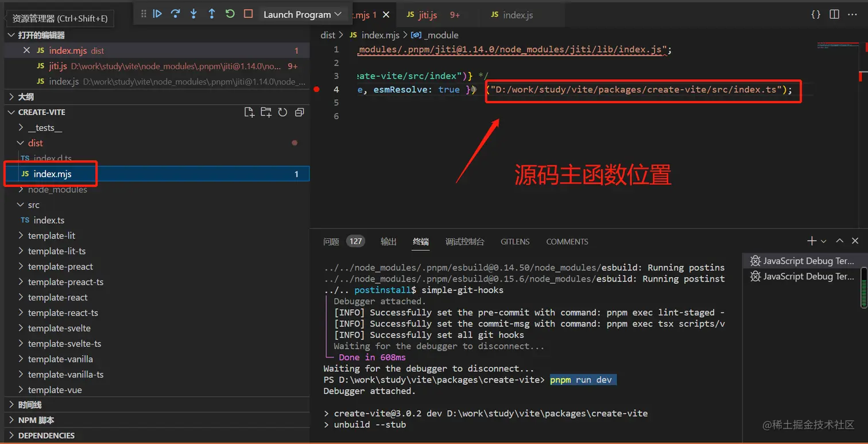This screenshot has height=444, width=868.
Task: Select index.mjs in the file tree
Action: pos(157,174)
